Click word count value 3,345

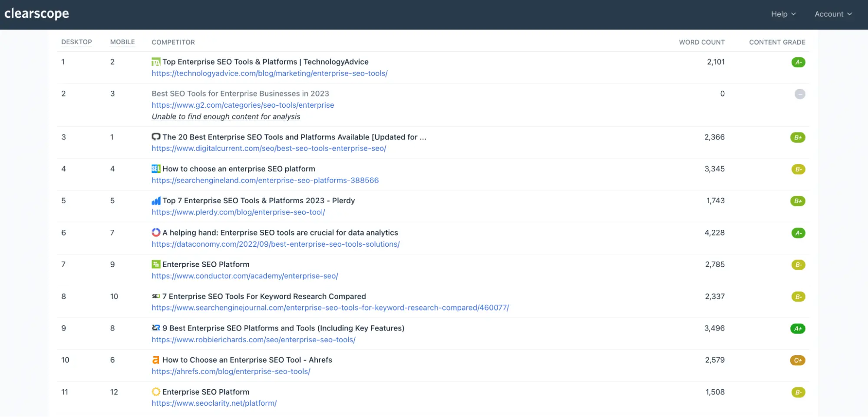pyautogui.click(x=715, y=169)
